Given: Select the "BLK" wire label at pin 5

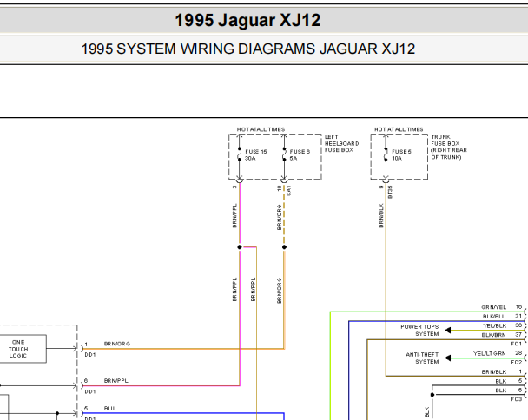Looking at the screenshot, I should 501,381.
